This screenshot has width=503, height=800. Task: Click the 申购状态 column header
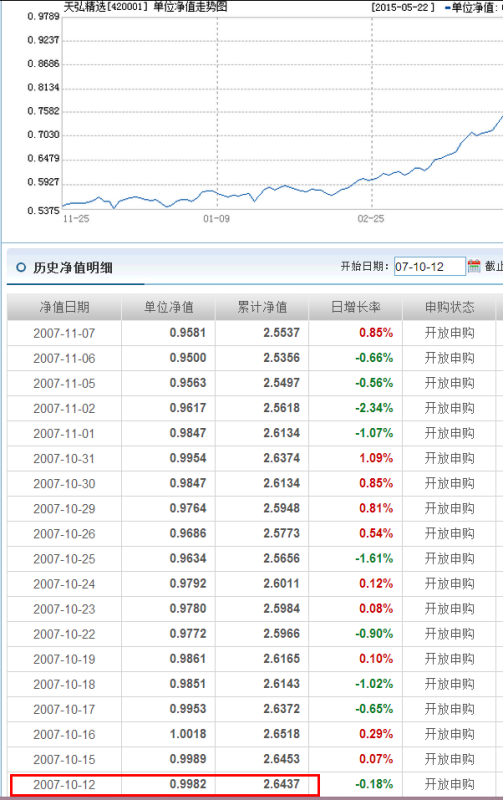449,307
